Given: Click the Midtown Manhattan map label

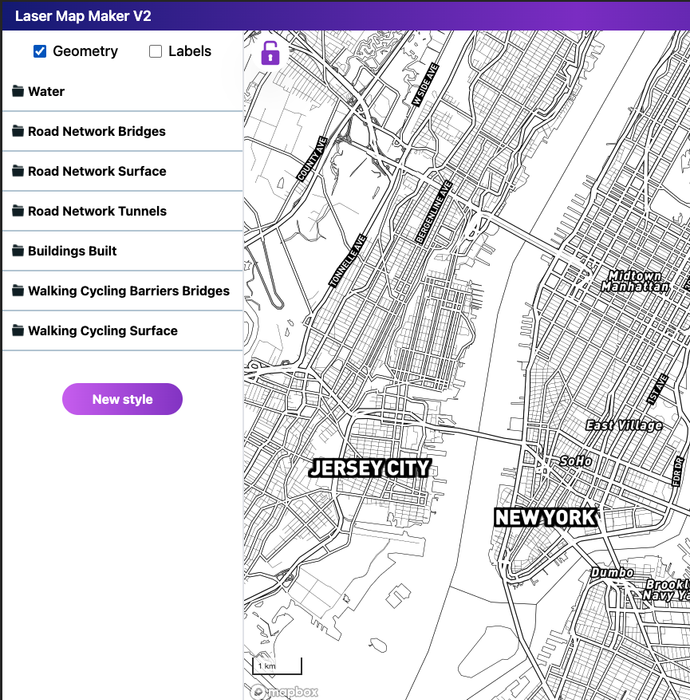Looking at the screenshot, I should (635, 281).
